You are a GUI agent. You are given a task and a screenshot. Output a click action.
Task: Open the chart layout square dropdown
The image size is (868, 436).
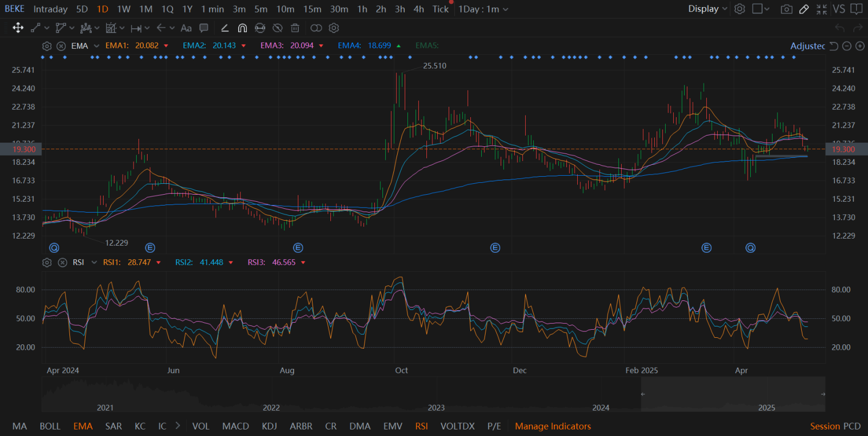pos(761,9)
